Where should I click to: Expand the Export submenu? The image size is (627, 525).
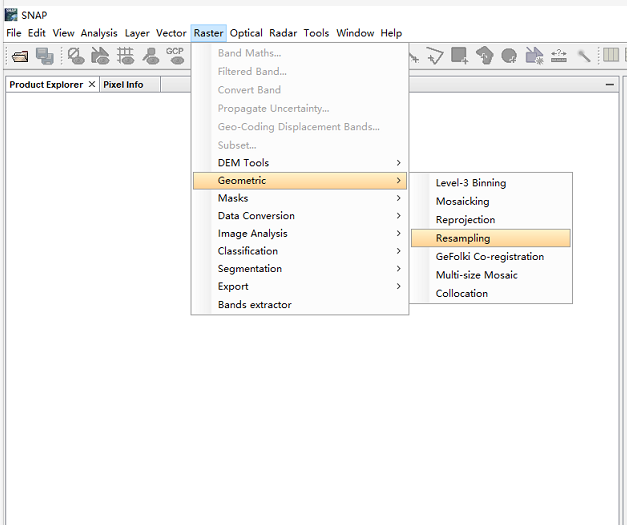(300, 286)
